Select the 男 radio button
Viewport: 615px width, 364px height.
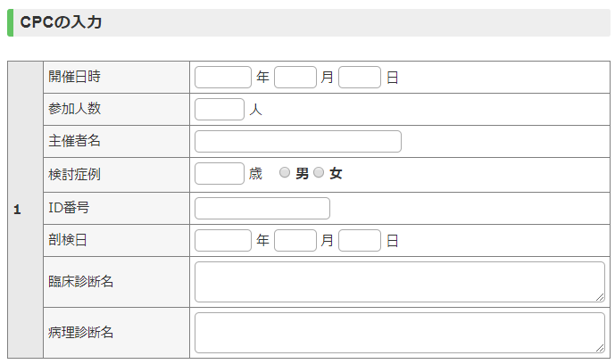285,172
